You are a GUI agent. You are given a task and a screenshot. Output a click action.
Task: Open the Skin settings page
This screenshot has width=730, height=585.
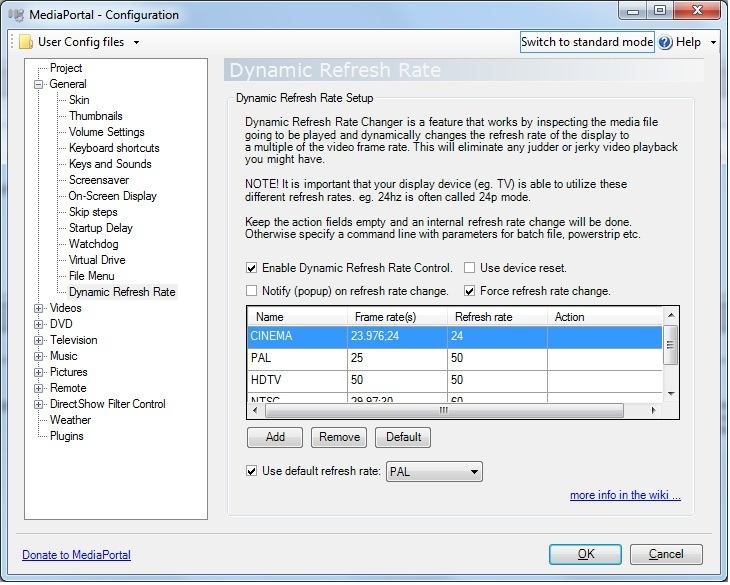coord(79,101)
